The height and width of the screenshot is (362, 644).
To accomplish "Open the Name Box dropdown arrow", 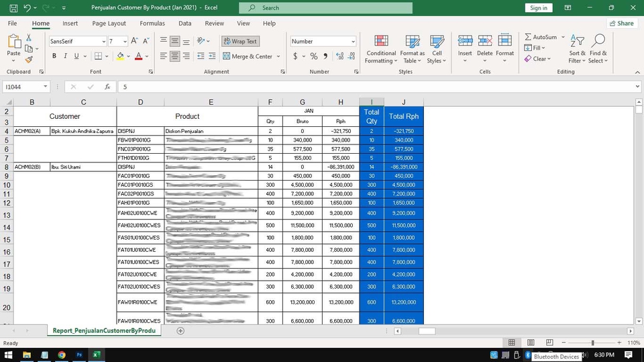I will tap(45, 87).
